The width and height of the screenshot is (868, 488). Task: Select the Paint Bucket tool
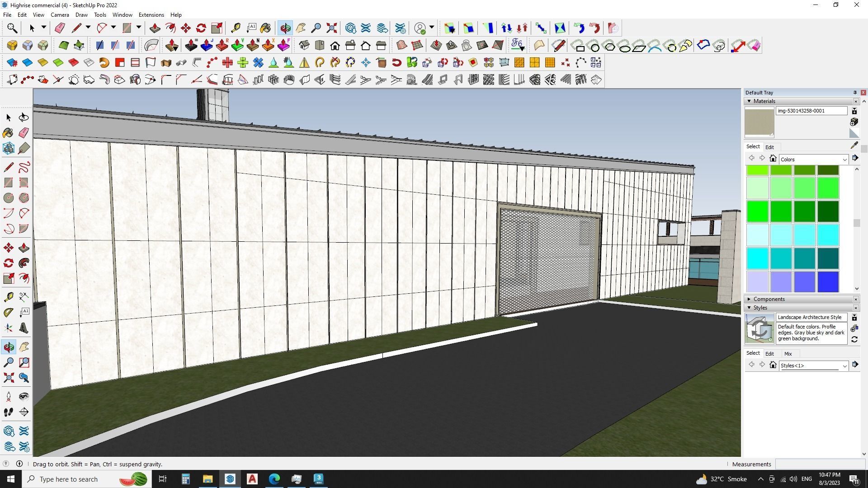pyautogui.click(x=8, y=132)
